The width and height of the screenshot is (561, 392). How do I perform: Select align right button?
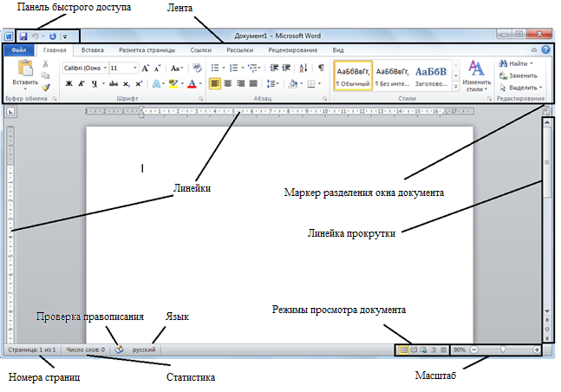point(240,84)
